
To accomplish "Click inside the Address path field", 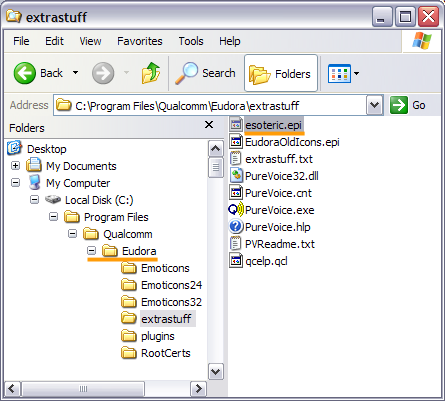I will pyautogui.click(x=210, y=106).
